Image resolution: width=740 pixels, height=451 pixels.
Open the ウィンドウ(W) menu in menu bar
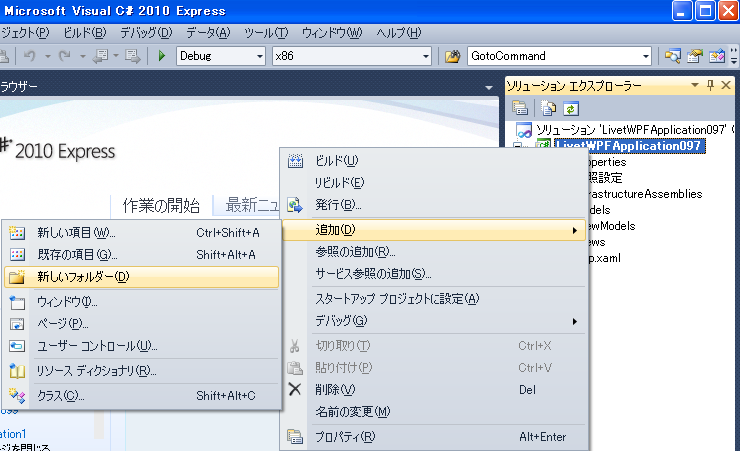pos(332,33)
